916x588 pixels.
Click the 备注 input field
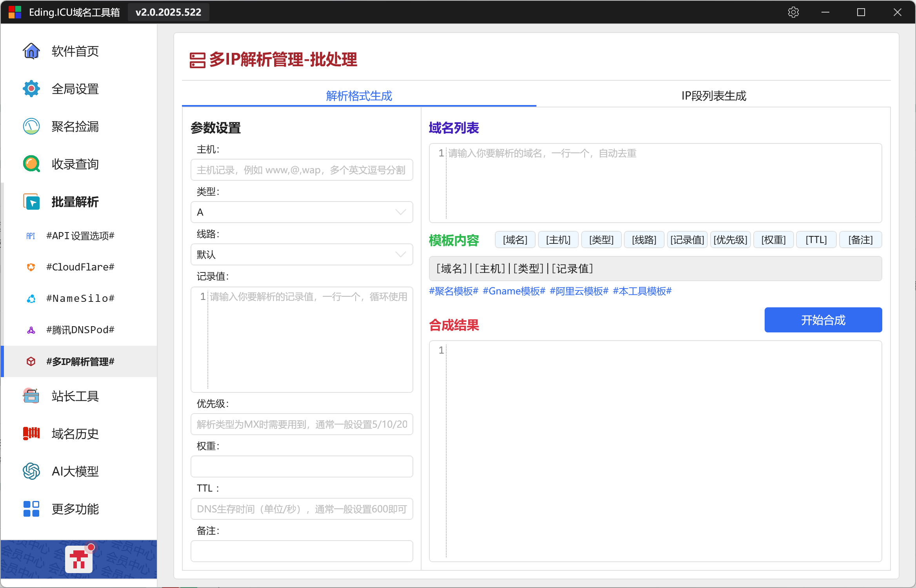pos(302,551)
